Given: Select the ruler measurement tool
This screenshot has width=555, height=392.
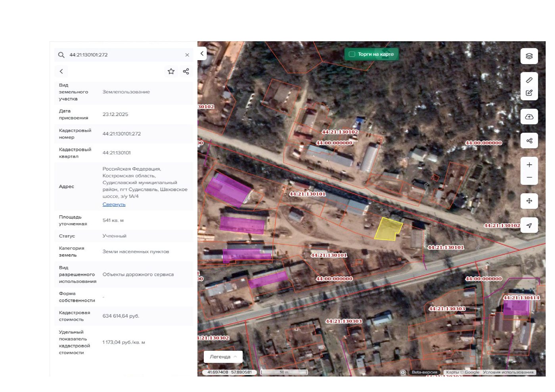Looking at the screenshot, I should coord(529,80).
